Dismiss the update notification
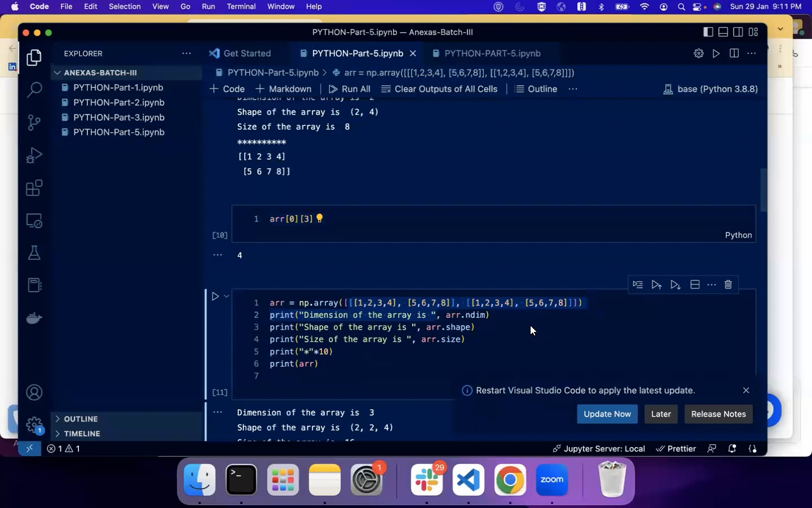 click(746, 391)
